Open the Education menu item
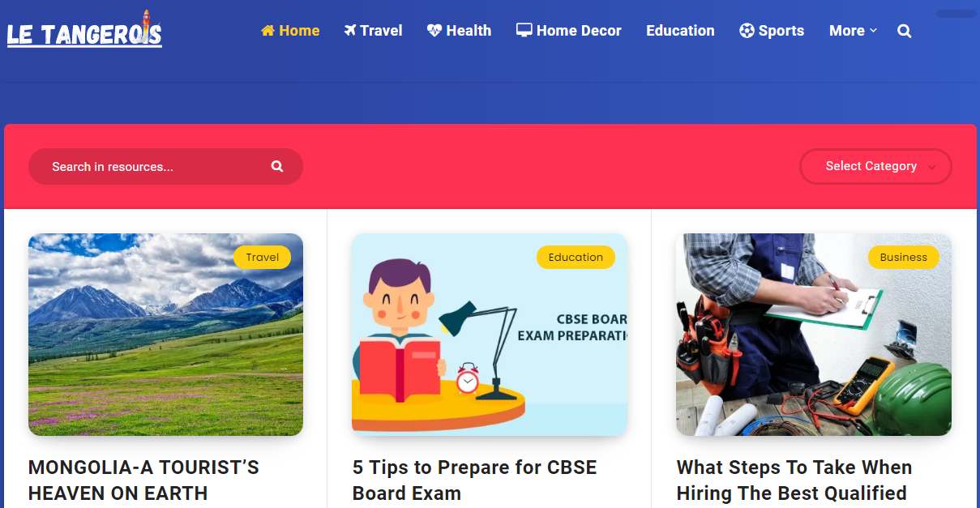The width and height of the screenshot is (980, 508). pyautogui.click(x=680, y=31)
